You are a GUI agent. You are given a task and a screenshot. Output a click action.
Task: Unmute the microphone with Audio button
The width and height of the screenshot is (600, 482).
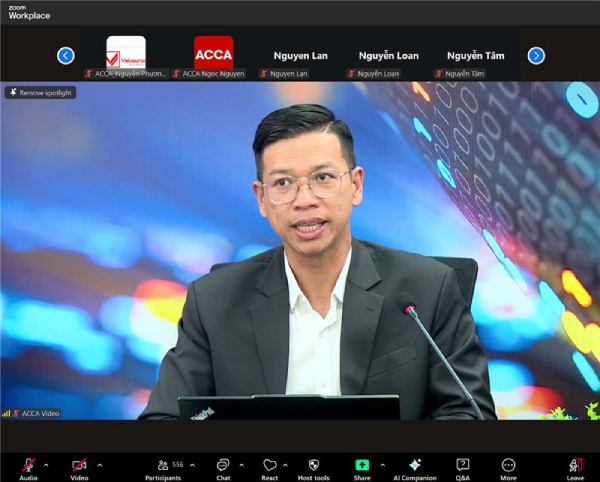pyautogui.click(x=28, y=466)
